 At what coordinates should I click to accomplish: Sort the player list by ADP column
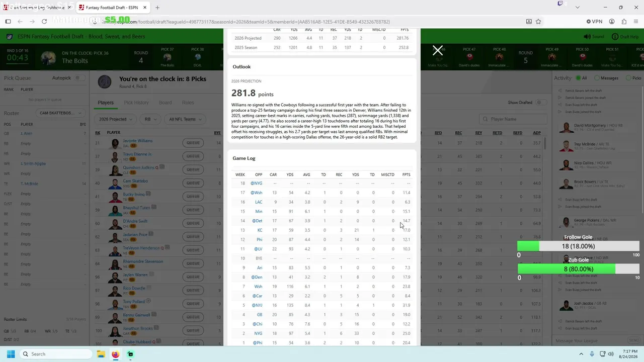pos(537,133)
